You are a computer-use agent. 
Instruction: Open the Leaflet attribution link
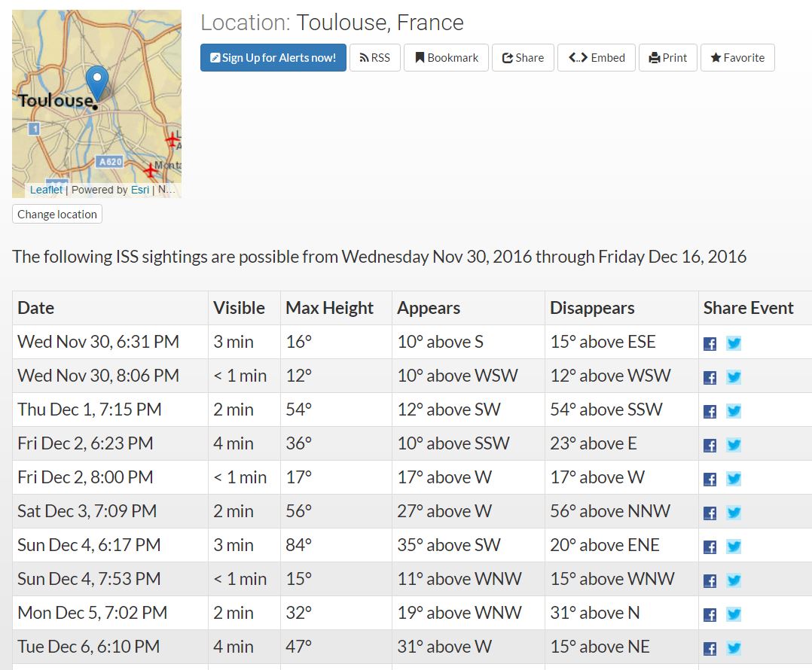pos(46,190)
